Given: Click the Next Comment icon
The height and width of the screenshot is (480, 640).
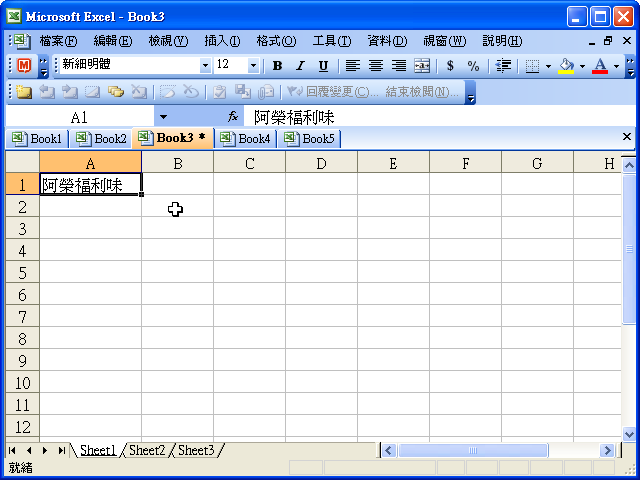Looking at the screenshot, I should (x=70, y=92).
